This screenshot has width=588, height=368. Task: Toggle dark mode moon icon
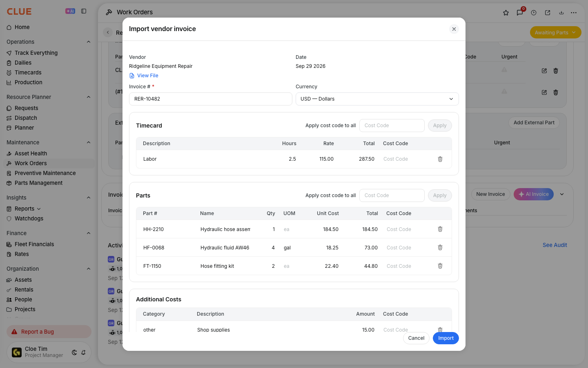pyautogui.click(x=74, y=352)
